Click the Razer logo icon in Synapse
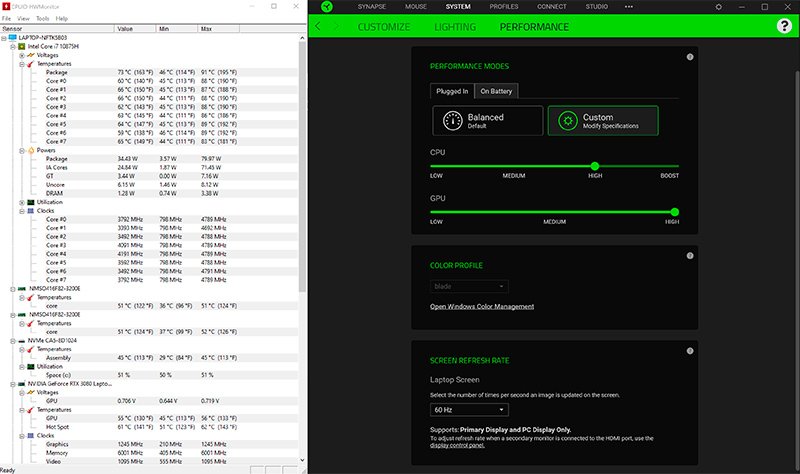The image size is (800, 474). [327, 7]
